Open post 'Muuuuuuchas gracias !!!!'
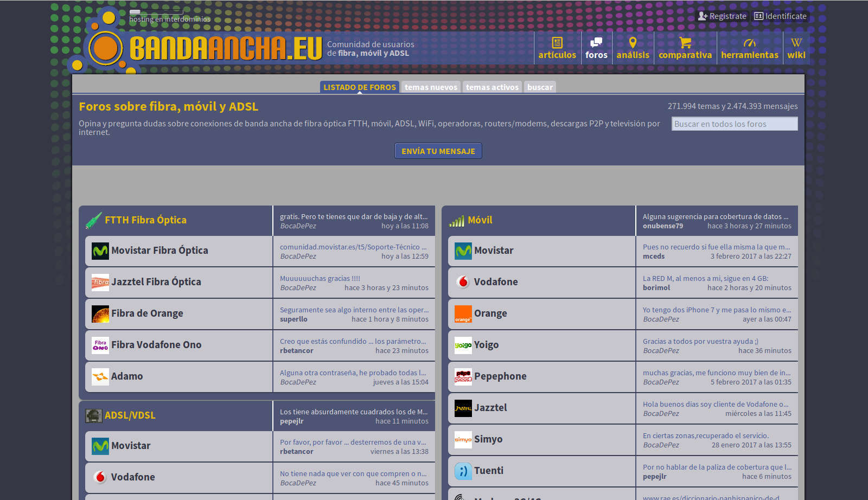 (x=320, y=278)
